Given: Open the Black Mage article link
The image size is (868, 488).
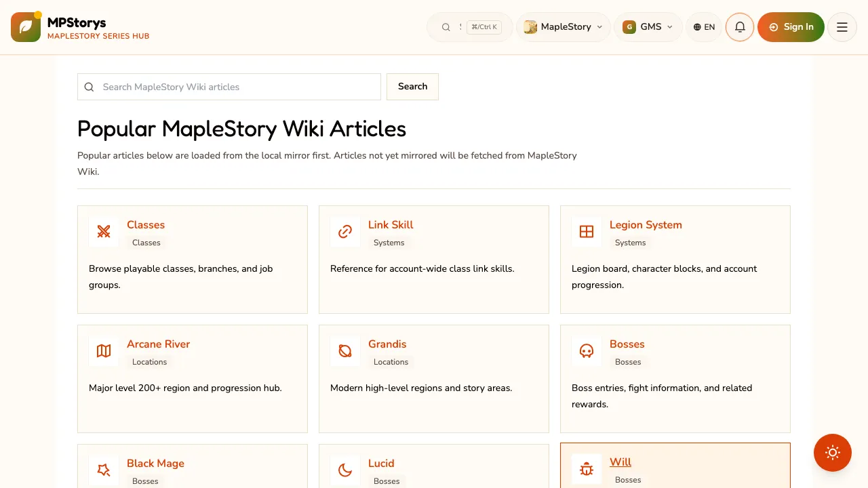Looking at the screenshot, I should point(155,464).
